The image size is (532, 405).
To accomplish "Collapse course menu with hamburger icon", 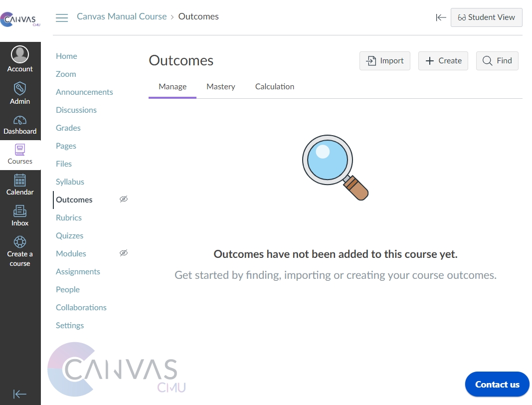I will 62,18.
